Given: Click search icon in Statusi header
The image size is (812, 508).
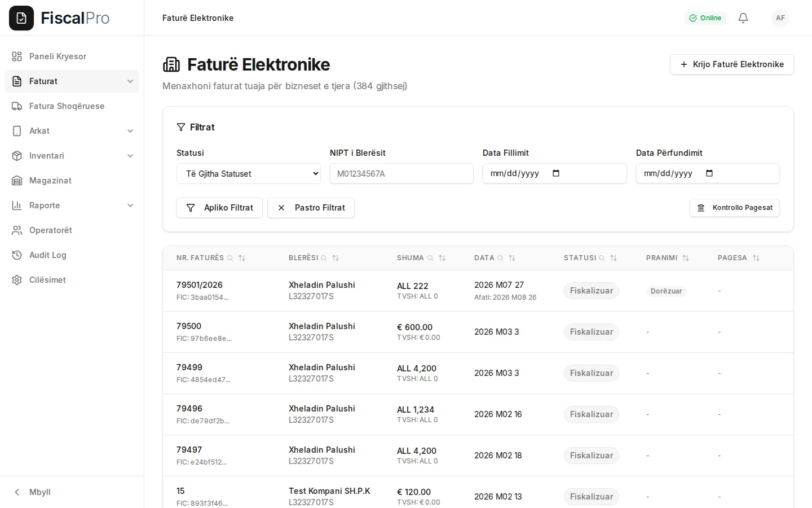Looking at the screenshot, I should pos(602,258).
